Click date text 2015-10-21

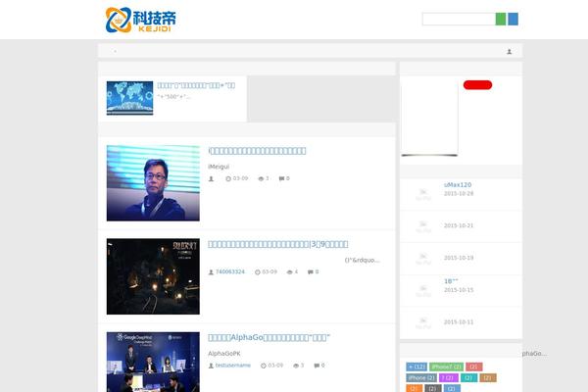pos(459,225)
